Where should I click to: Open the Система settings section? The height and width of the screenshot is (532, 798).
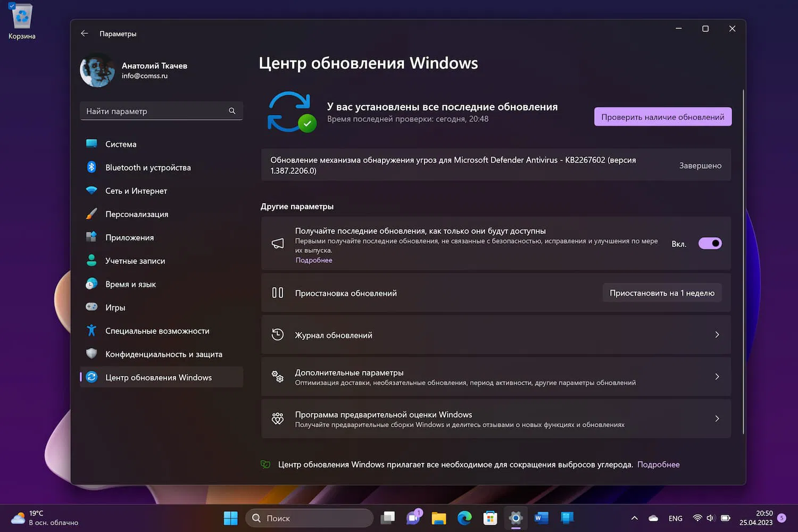(x=161, y=144)
